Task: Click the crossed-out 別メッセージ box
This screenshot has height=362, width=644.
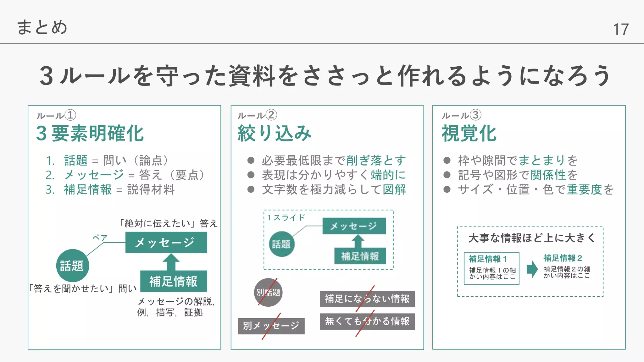Action: (271, 326)
